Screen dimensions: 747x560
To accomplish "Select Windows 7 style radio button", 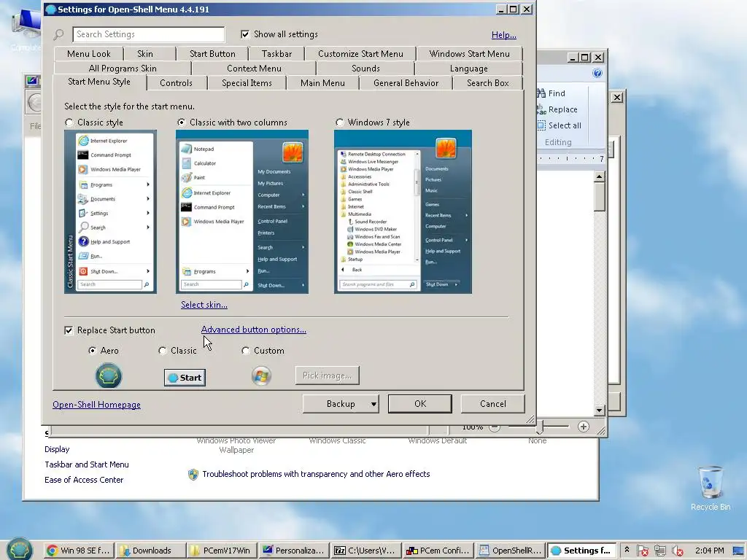I will click(339, 122).
